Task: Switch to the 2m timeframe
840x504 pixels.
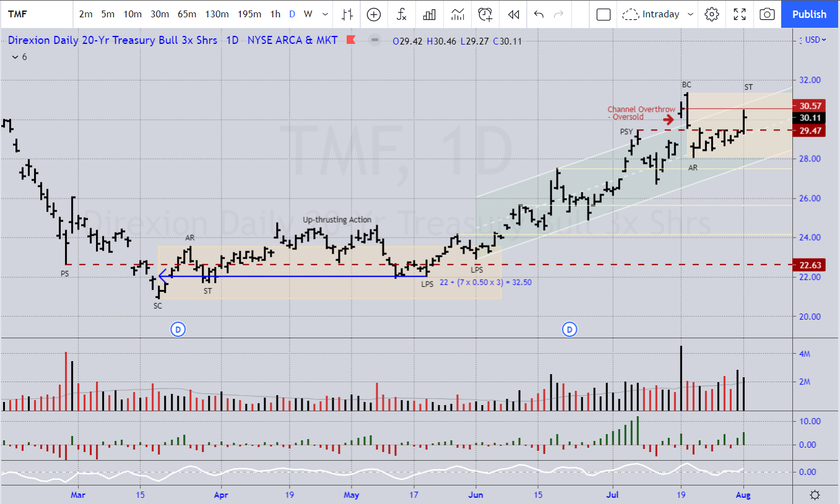Action: coord(86,14)
